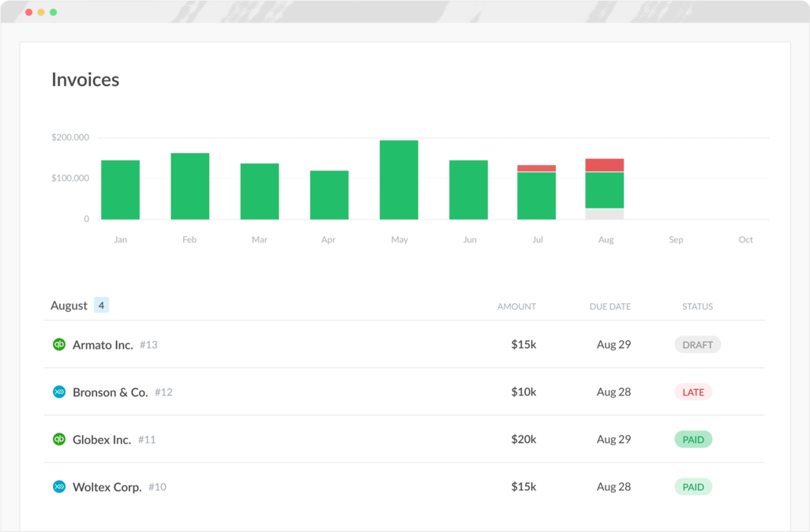
Task: Click the QuickBooks icon beside Armato Inc.
Action: pyautogui.click(x=58, y=345)
